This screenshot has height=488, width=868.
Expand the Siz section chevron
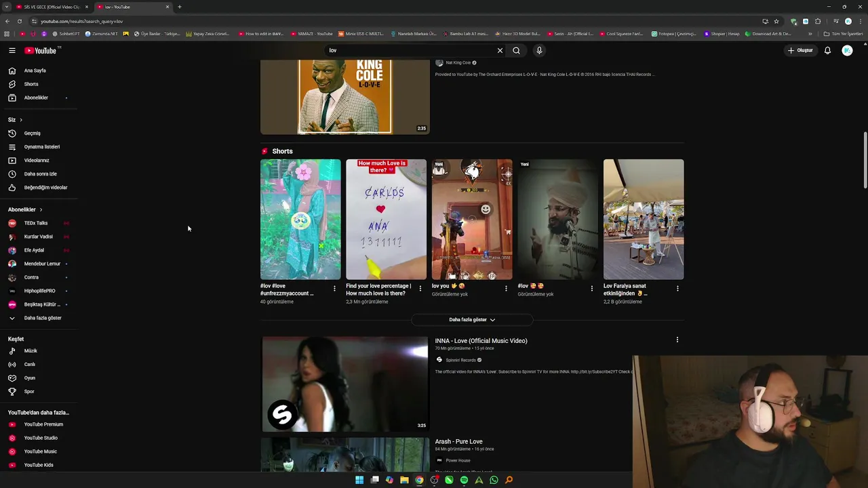[20, 120]
